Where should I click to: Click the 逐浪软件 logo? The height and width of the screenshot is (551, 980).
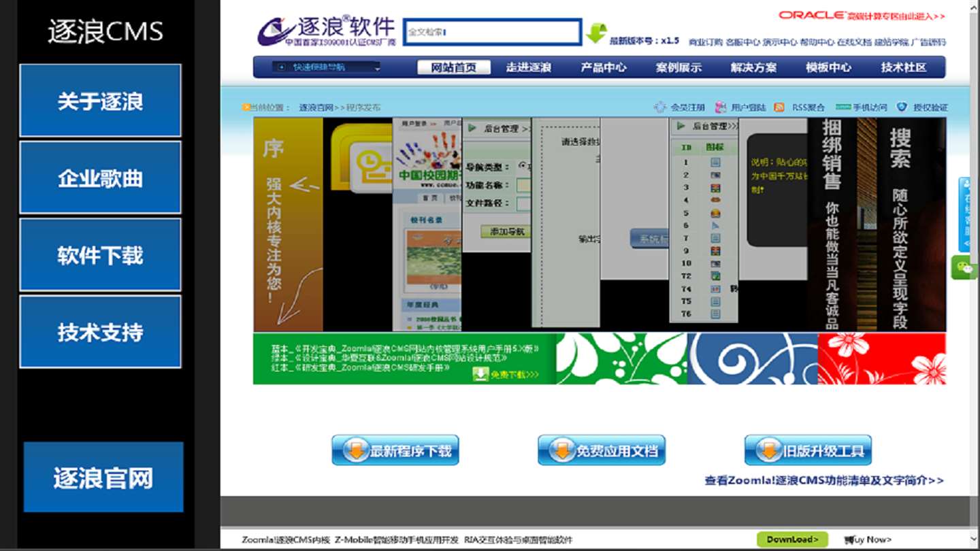pos(327,31)
